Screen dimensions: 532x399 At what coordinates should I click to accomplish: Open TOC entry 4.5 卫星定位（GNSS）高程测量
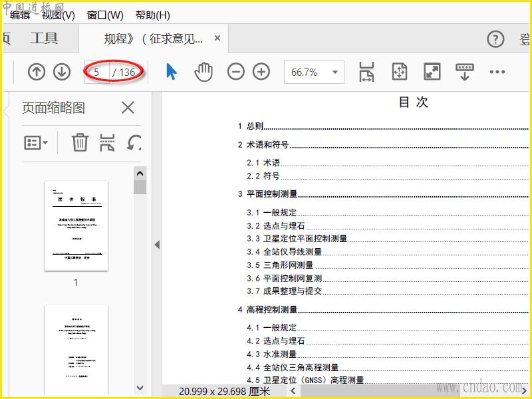pos(388,380)
